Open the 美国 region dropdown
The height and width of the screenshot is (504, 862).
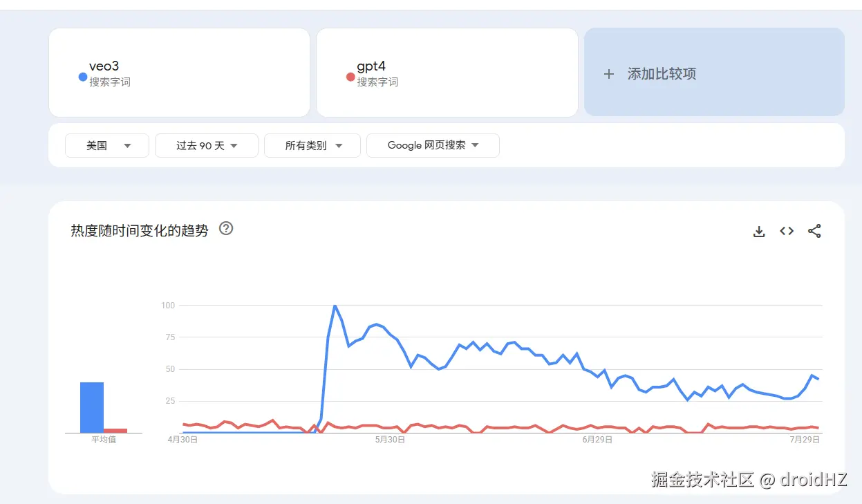point(107,145)
